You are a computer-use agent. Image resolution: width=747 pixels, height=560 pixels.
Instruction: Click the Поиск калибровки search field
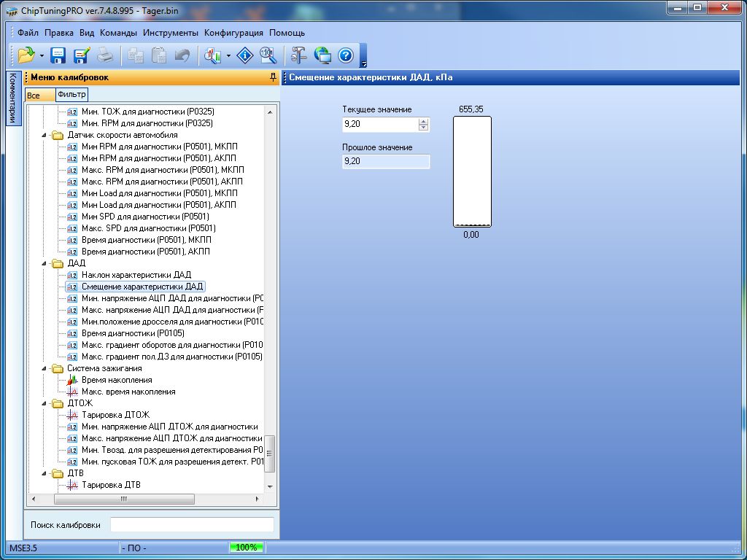pyautogui.click(x=192, y=525)
